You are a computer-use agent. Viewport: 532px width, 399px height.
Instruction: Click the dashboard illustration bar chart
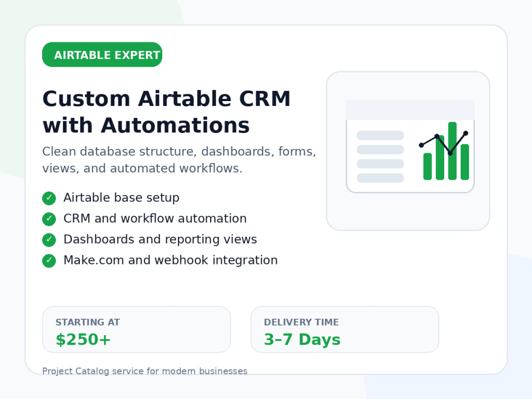click(x=445, y=151)
